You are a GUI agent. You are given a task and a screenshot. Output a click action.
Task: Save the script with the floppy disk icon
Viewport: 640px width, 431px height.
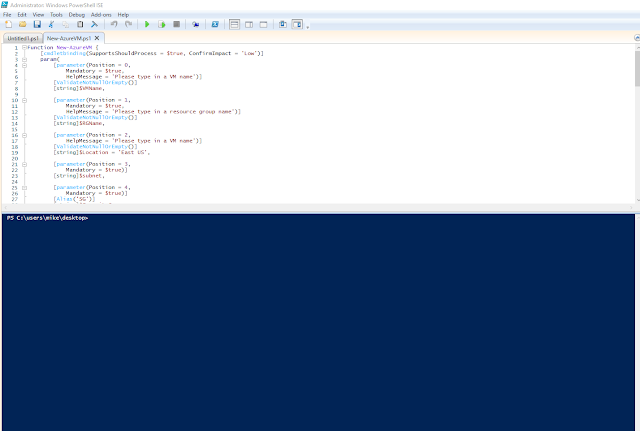37,24
